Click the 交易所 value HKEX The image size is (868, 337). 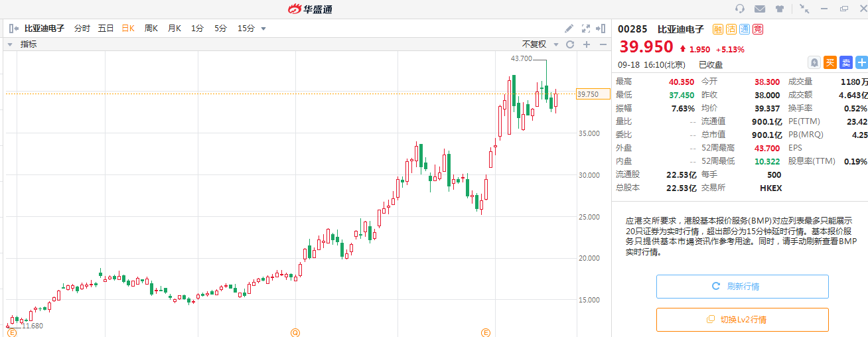(771, 188)
